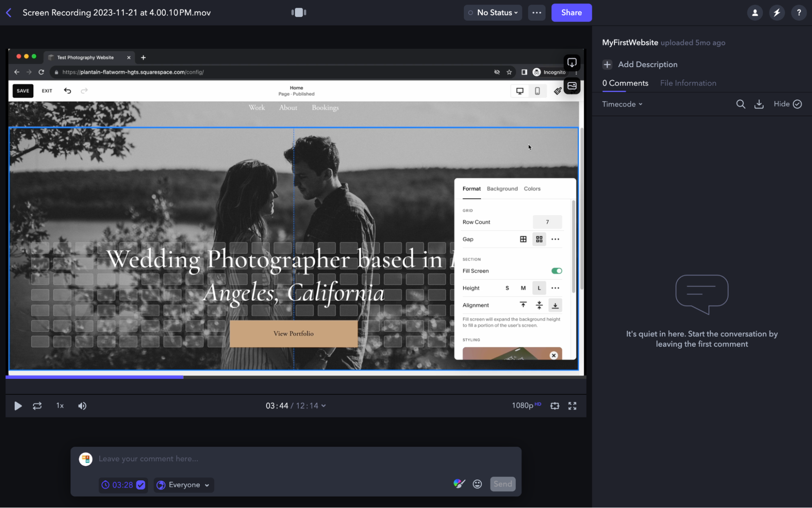Click the Share button
Viewport: 812px width, 508px height.
pos(571,13)
